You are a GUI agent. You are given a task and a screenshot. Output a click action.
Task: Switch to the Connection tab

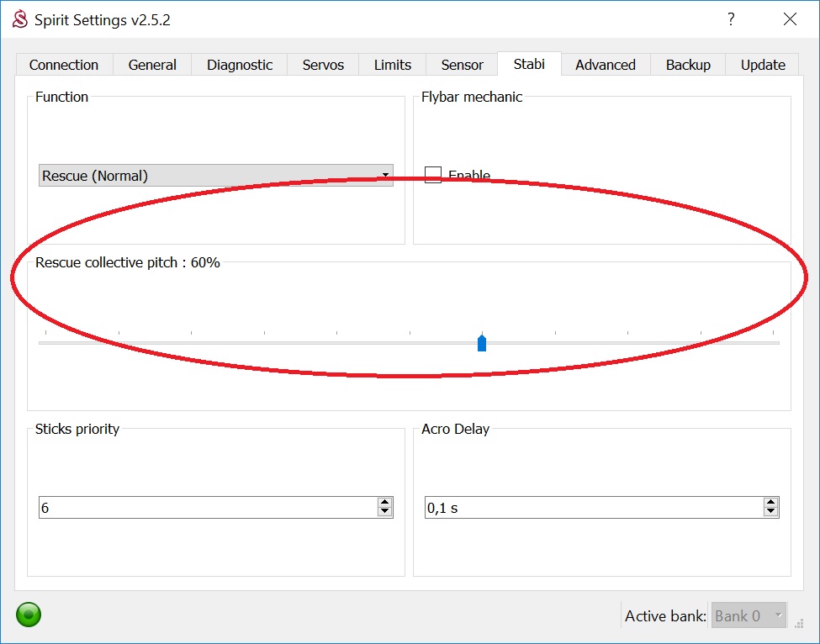tap(64, 65)
